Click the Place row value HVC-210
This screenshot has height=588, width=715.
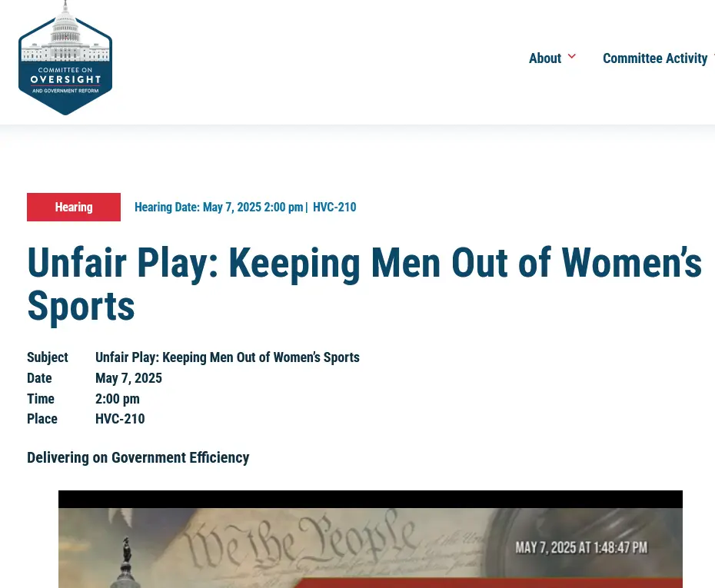(120, 419)
